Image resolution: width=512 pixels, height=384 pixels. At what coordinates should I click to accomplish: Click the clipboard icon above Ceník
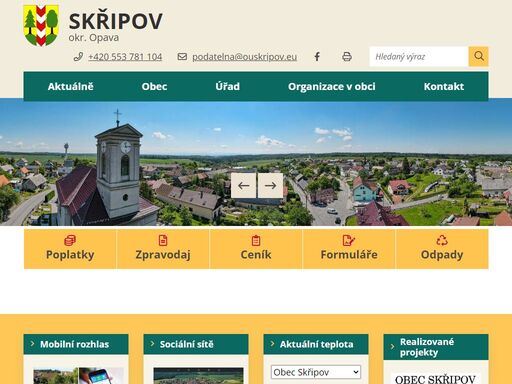(256, 240)
